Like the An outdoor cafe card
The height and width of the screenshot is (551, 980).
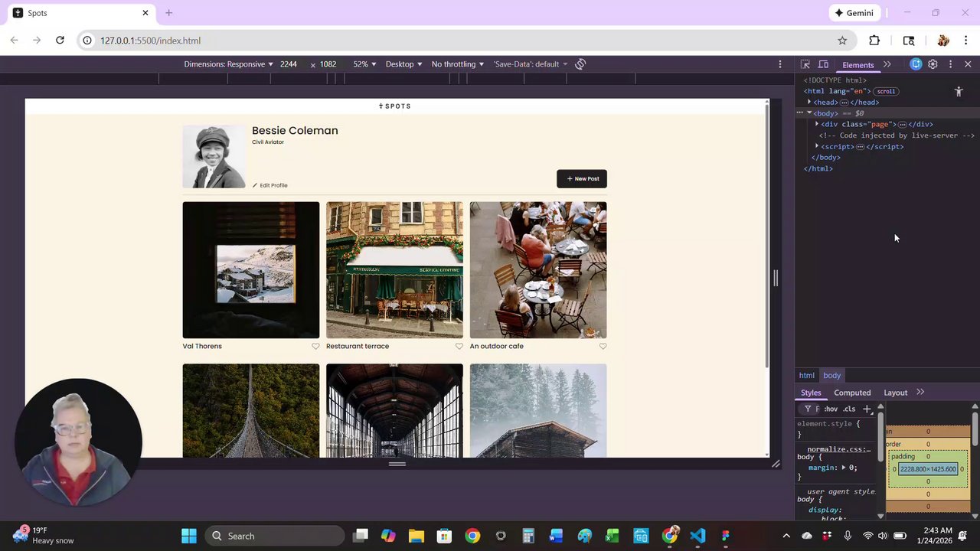(603, 346)
